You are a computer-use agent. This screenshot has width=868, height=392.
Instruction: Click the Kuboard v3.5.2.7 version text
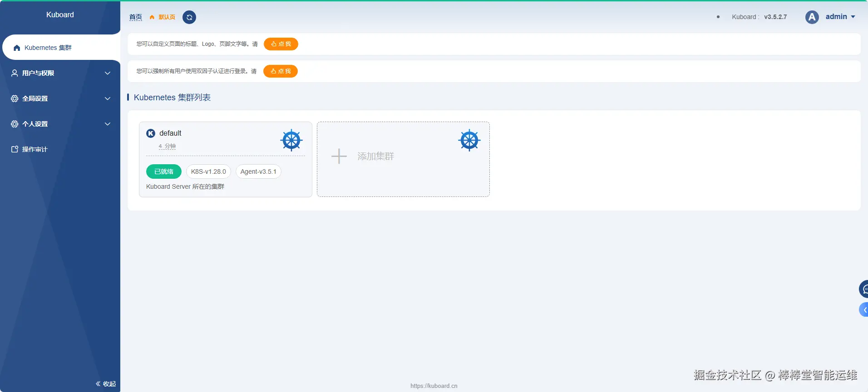pyautogui.click(x=759, y=17)
